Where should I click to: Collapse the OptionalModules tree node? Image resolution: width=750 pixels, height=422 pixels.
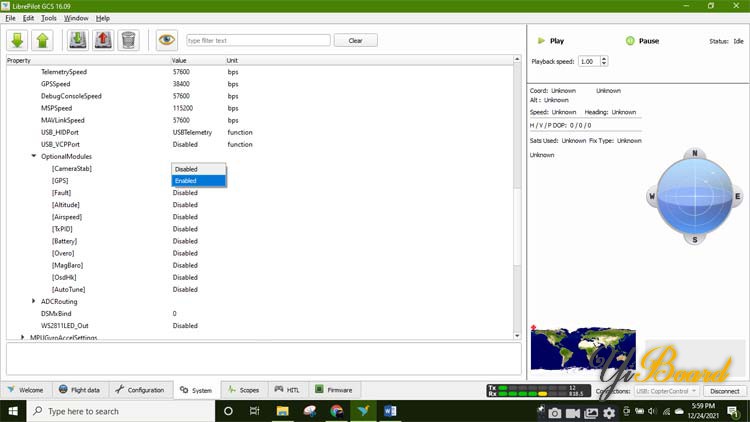point(33,157)
